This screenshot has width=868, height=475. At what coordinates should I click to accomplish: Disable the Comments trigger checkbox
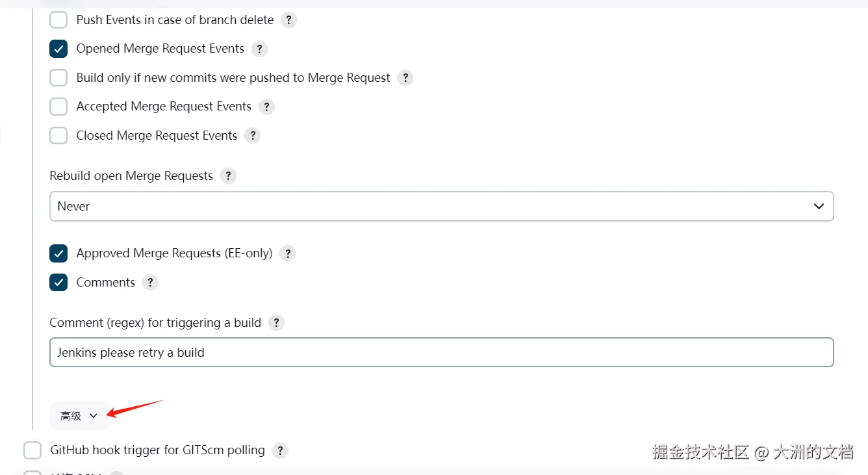click(58, 283)
